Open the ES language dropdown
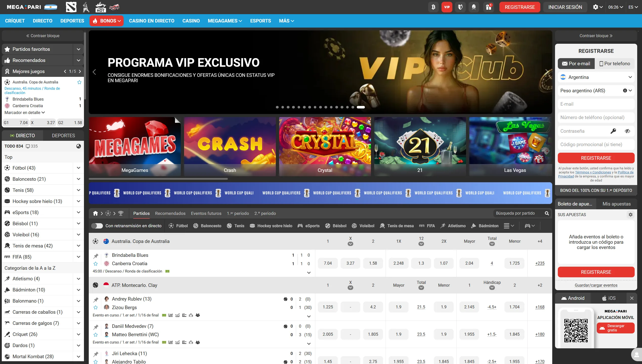This screenshot has height=364, width=642. pos(633,7)
